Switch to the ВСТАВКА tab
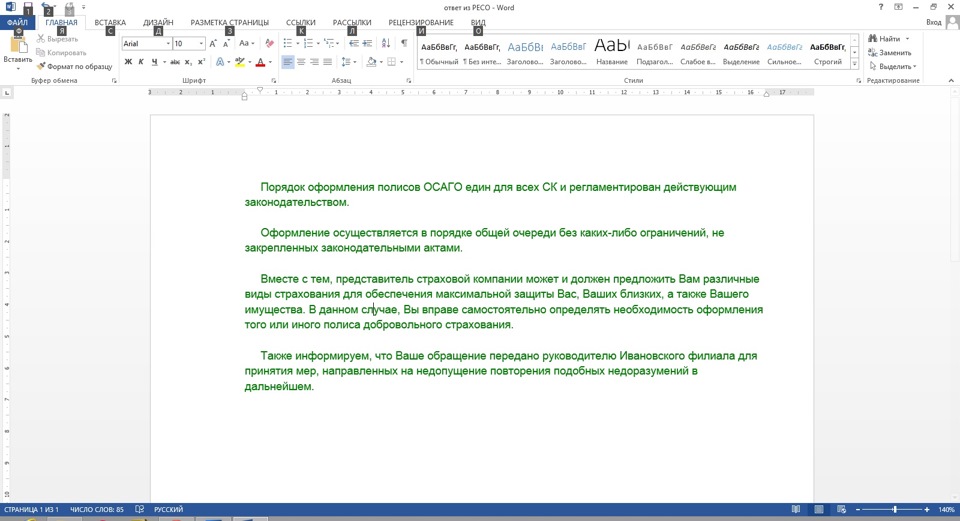Screen dimensions: 960x521 (110, 23)
